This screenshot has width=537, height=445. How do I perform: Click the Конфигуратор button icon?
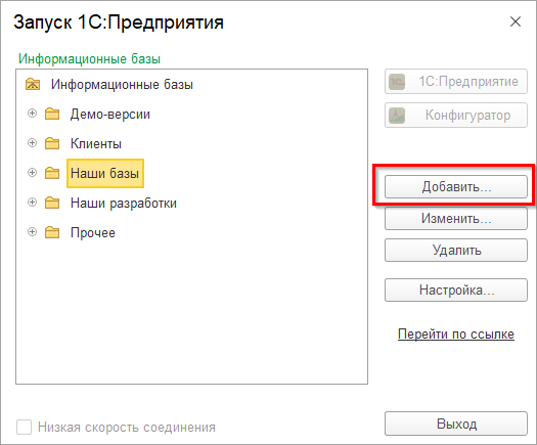pyautogui.click(x=397, y=115)
